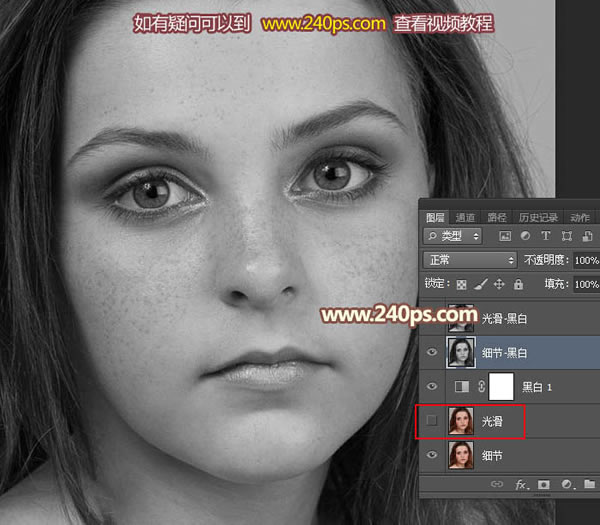600x525 pixels.
Task: Open the fx layer style menu
Action: tap(522, 485)
